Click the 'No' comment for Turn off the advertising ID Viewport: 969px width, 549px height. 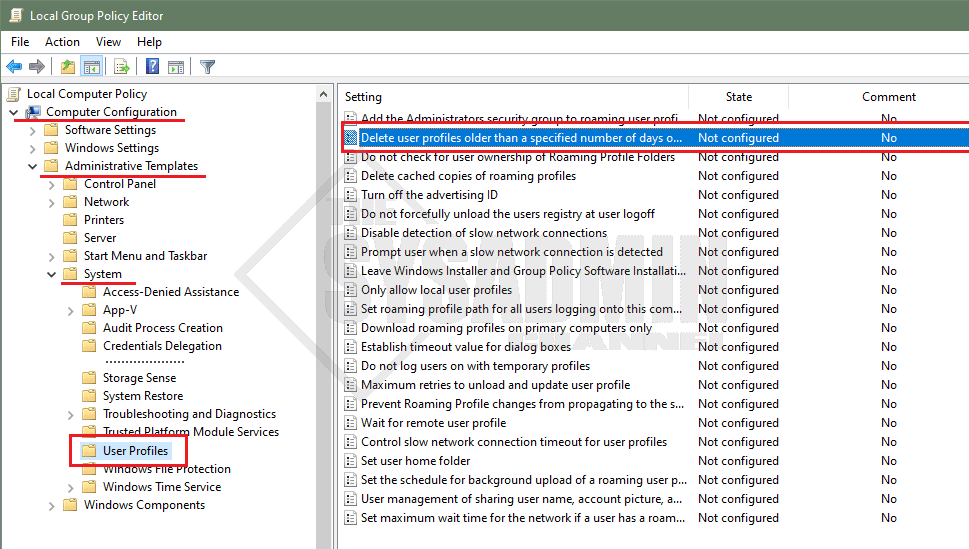(x=889, y=195)
